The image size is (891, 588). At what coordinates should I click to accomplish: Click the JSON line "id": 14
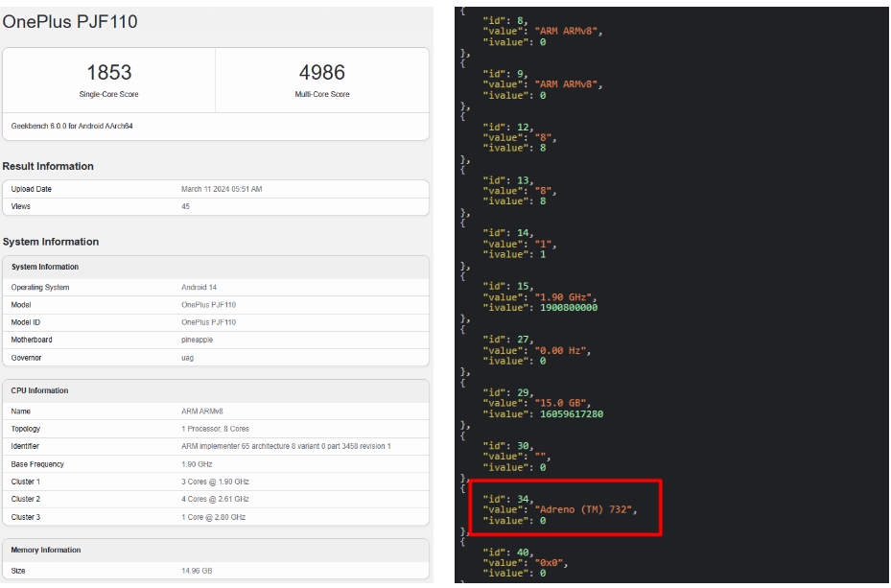pos(508,233)
